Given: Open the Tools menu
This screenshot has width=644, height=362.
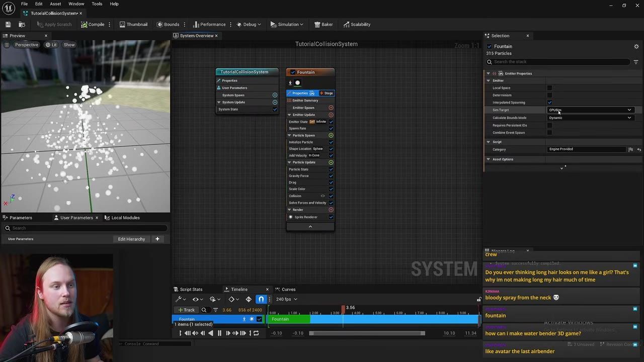Looking at the screenshot, I should pos(97,4).
